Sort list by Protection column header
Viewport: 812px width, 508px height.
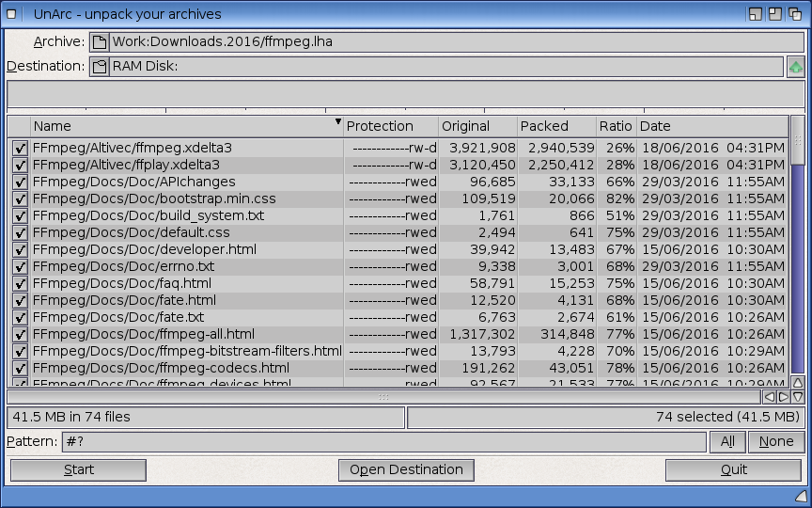[x=391, y=126]
